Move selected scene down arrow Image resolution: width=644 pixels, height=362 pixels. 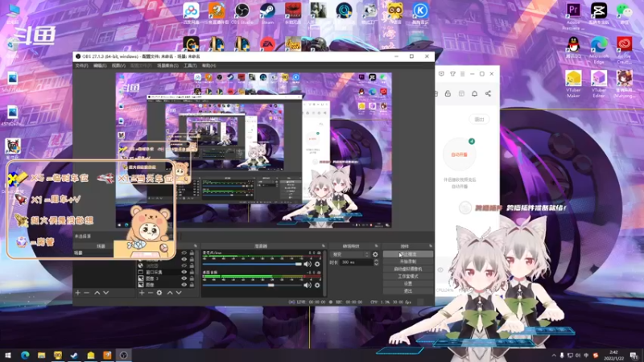[x=106, y=293]
